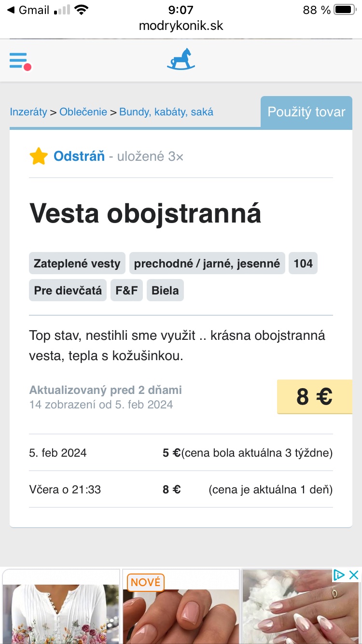Select the prechodné / jarné, jesenné tag
This screenshot has width=362, height=644.
[x=207, y=264]
